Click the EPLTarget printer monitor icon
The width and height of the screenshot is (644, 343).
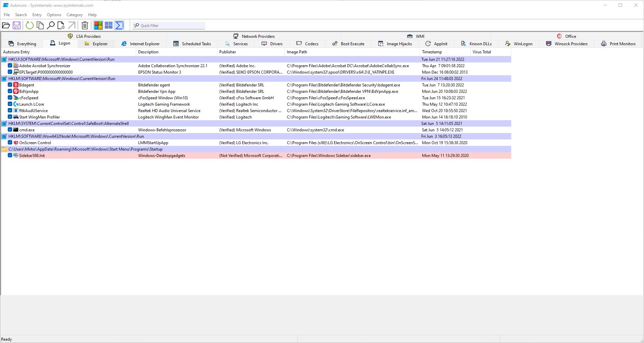[16, 72]
